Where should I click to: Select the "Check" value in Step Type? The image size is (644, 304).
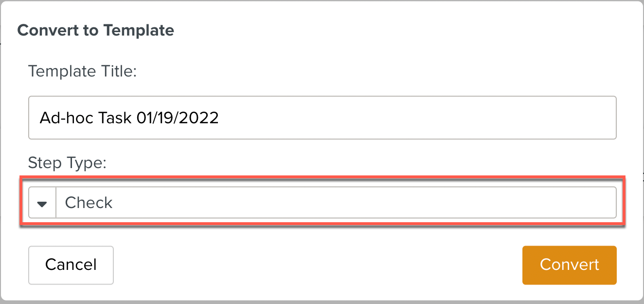(x=89, y=203)
